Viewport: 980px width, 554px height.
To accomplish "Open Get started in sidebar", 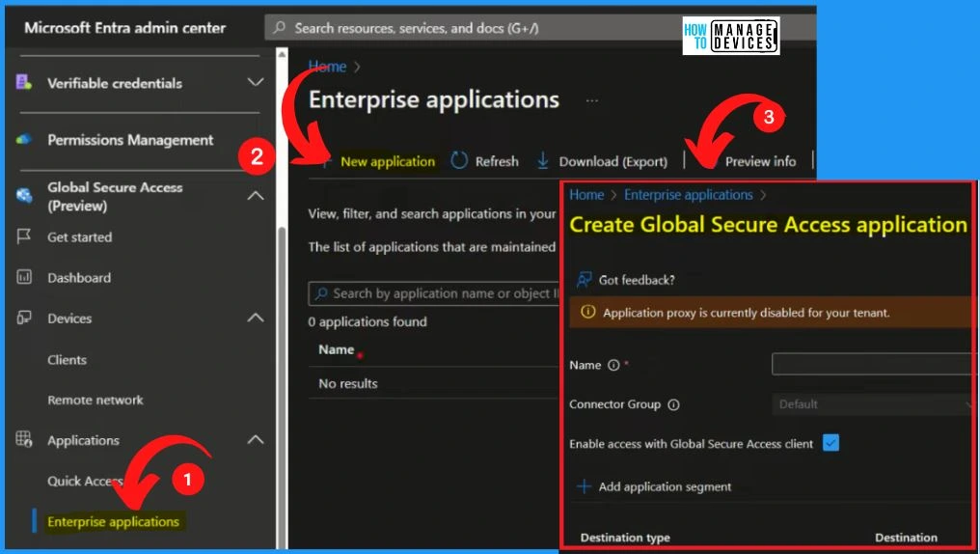I will [79, 237].
